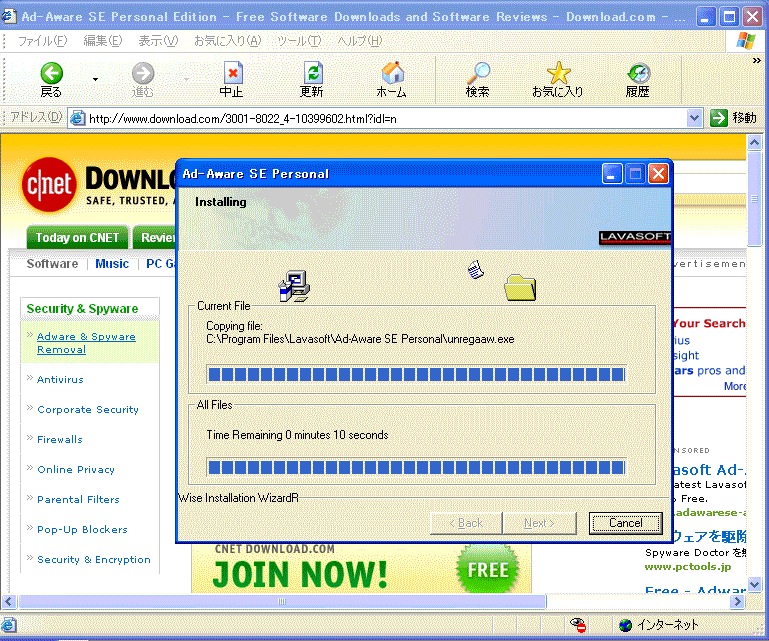Click the JOIN NOW! banner
Screen dimensions: 769x641
click(300, 574)
